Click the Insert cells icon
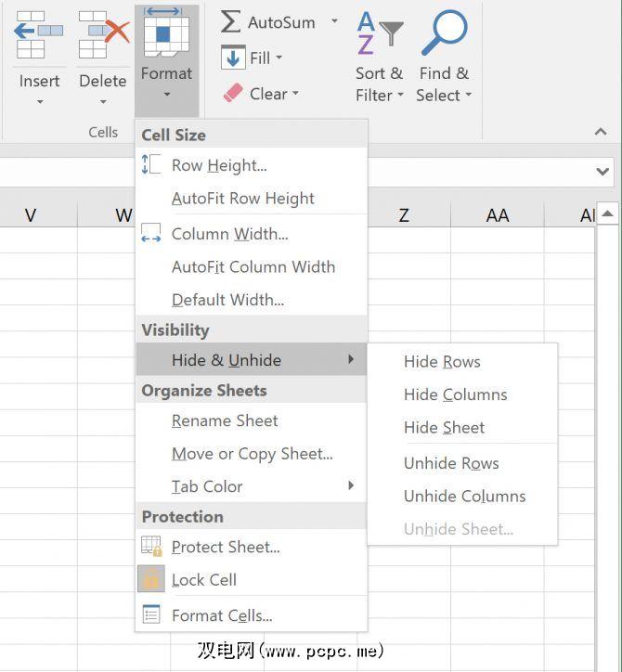This screenshot has height=672, width=622. click(38, 35)
